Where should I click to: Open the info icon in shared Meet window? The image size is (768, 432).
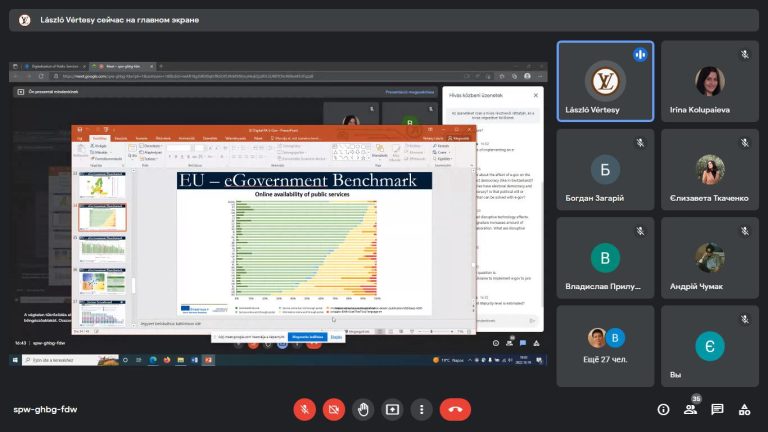496,343
